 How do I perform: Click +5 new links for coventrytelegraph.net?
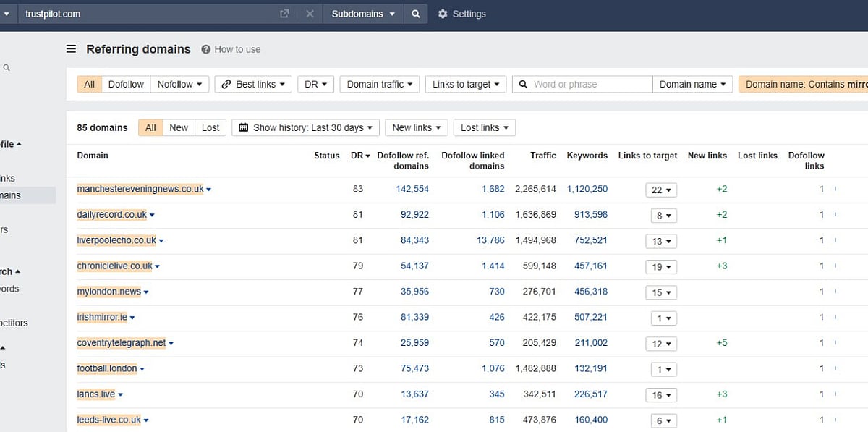pos(722,343)
